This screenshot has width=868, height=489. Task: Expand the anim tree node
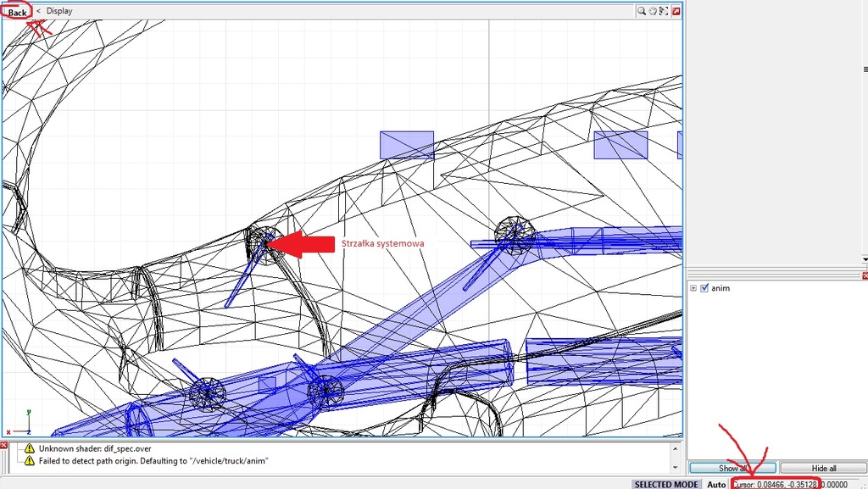(694, 288)
